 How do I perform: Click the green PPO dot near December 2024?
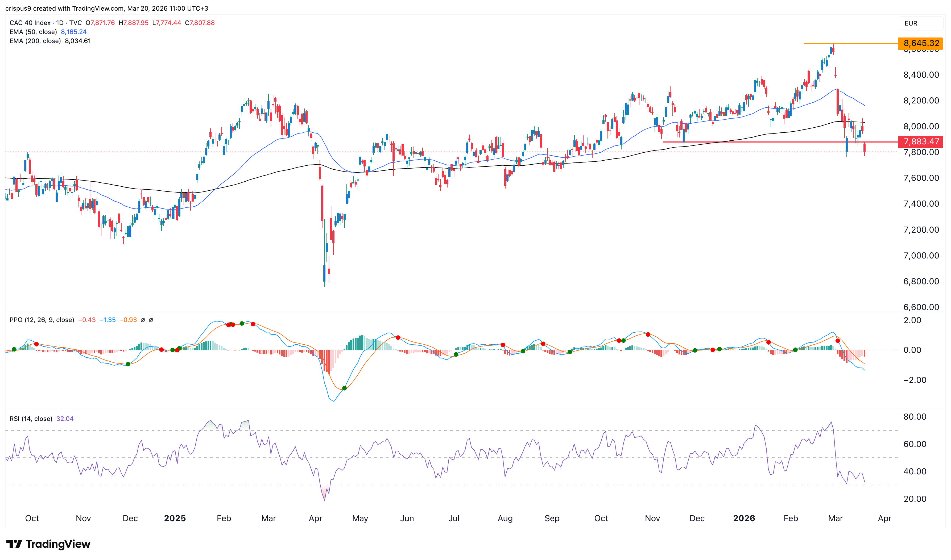coord(128,364)
